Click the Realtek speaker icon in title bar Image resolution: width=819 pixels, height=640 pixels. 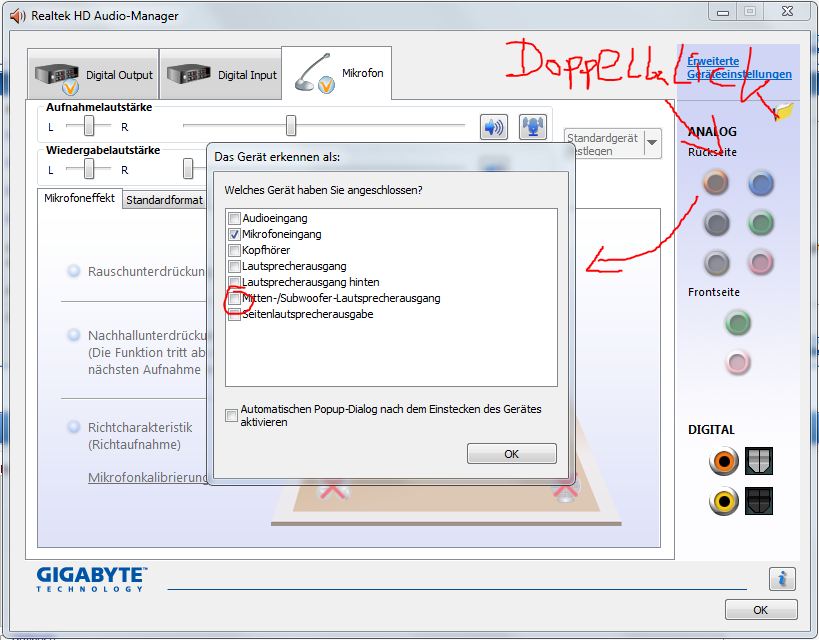(18, 16)
